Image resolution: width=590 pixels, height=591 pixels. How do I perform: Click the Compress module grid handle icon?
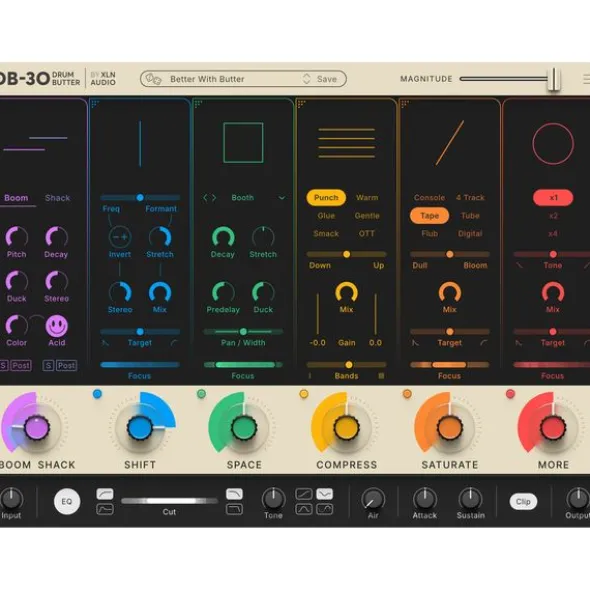tap(301, 103)
